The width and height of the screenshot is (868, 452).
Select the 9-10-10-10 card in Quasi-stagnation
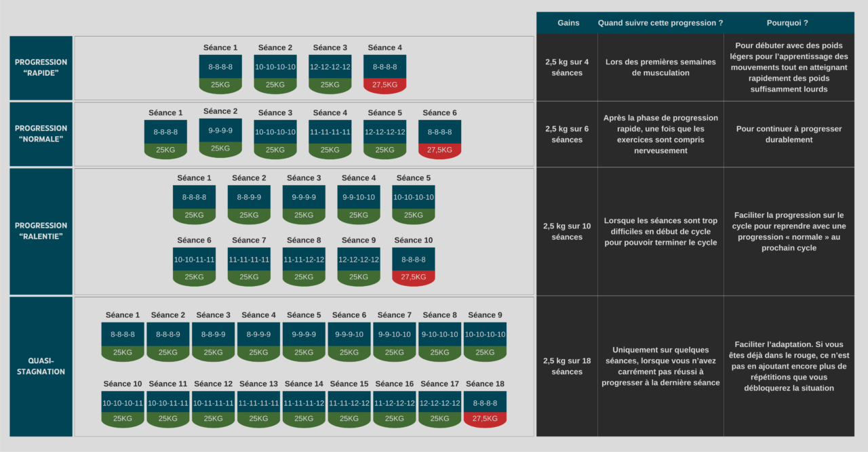(439, 334)
